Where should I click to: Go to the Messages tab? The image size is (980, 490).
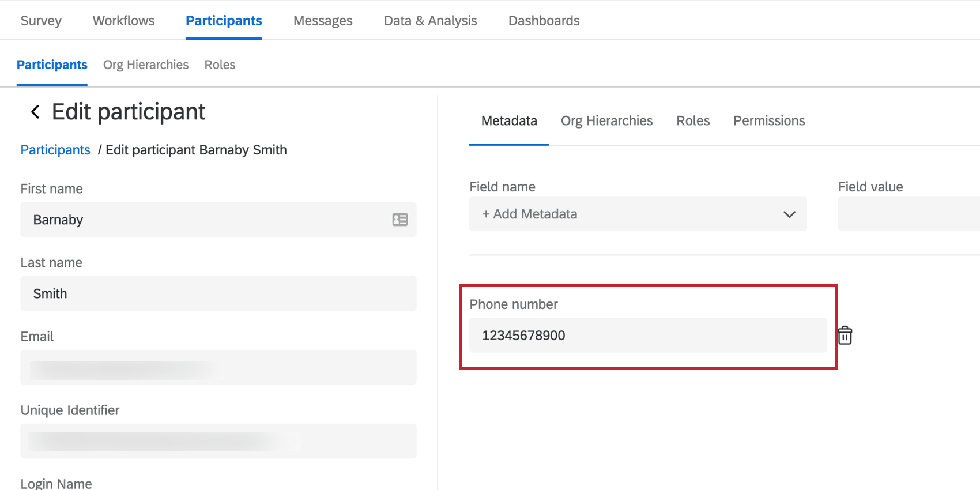coord(323,21)
